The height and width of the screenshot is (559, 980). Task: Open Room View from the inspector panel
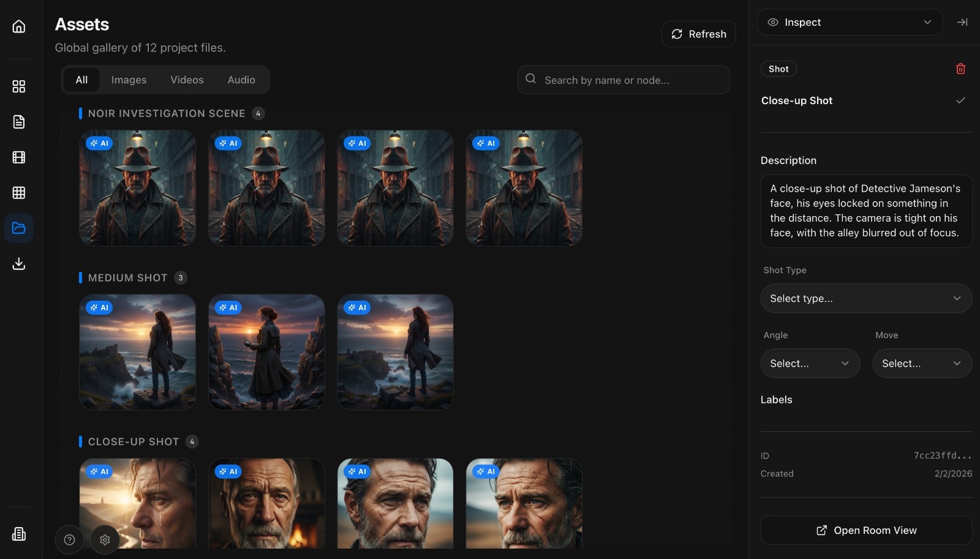coord(865,530)
